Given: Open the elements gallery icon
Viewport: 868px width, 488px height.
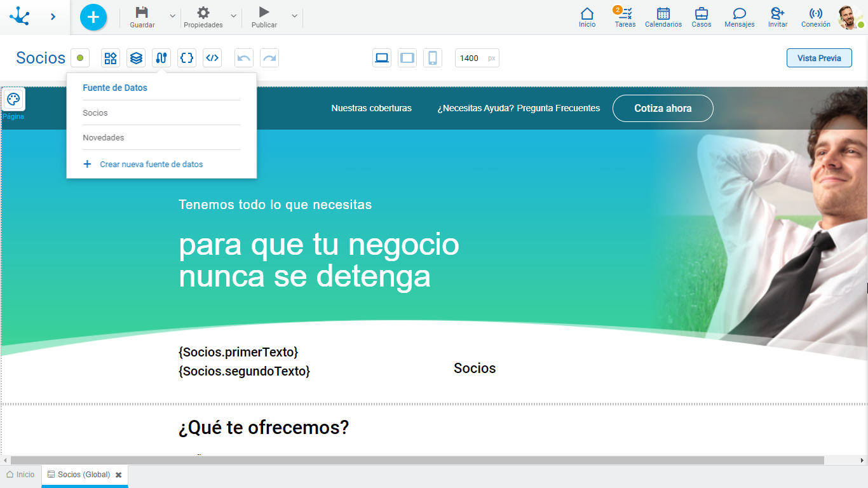Looking at the screenshot, I should (x=111, y=58).
